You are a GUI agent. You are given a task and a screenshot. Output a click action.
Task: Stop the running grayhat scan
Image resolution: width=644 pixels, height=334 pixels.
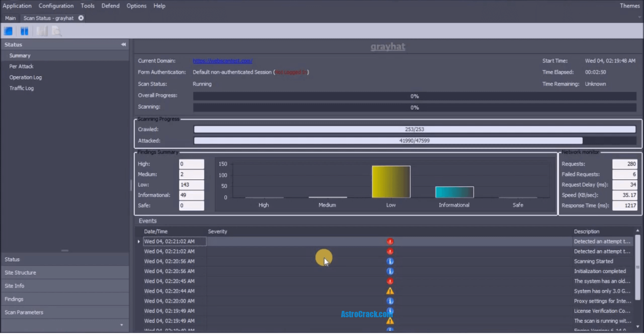[x=8, y=31]
